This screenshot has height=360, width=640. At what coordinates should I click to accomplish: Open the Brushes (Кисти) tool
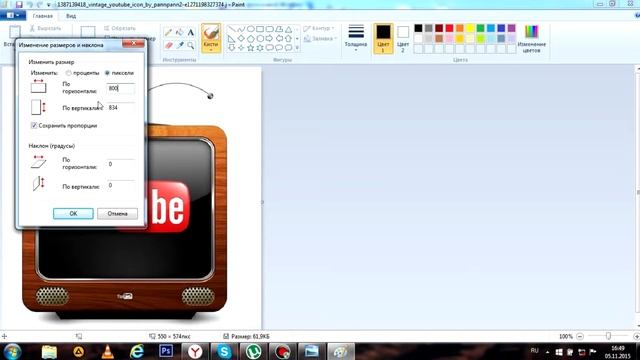[x=211, y=38]
